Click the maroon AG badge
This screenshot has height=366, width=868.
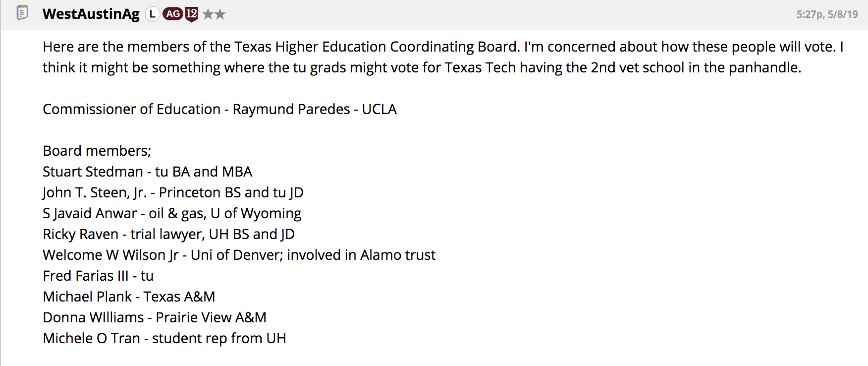click(173, 14)
